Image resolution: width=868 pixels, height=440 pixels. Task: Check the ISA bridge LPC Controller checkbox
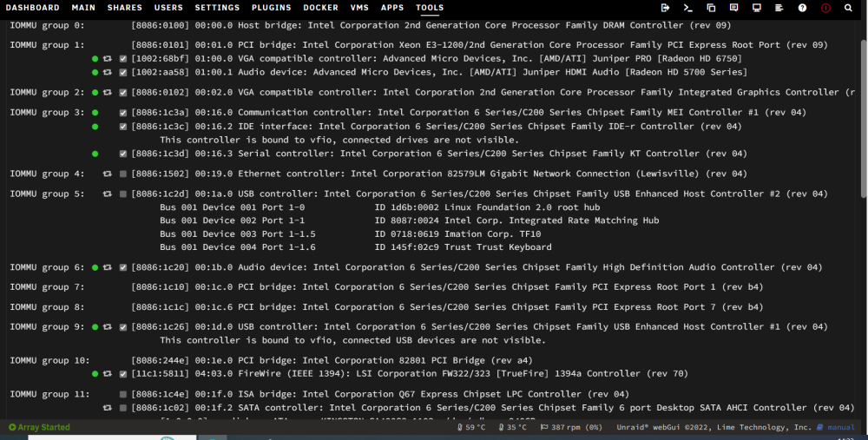coord(123,394)
